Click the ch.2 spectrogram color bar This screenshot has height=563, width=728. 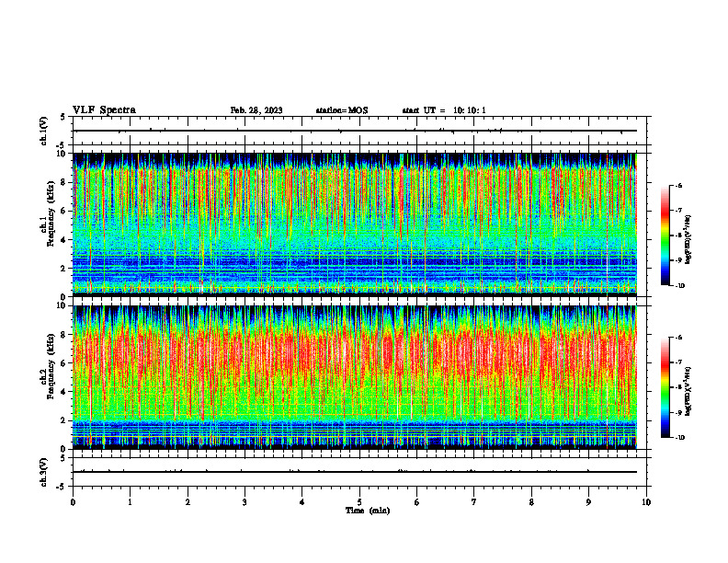(665, 387)
